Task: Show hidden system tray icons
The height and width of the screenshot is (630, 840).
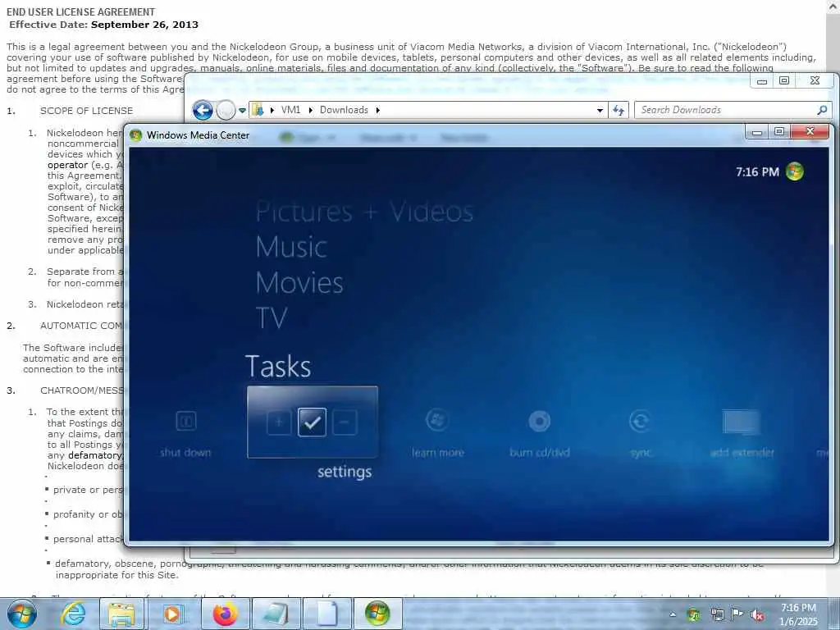Action: tap(673, 614)
